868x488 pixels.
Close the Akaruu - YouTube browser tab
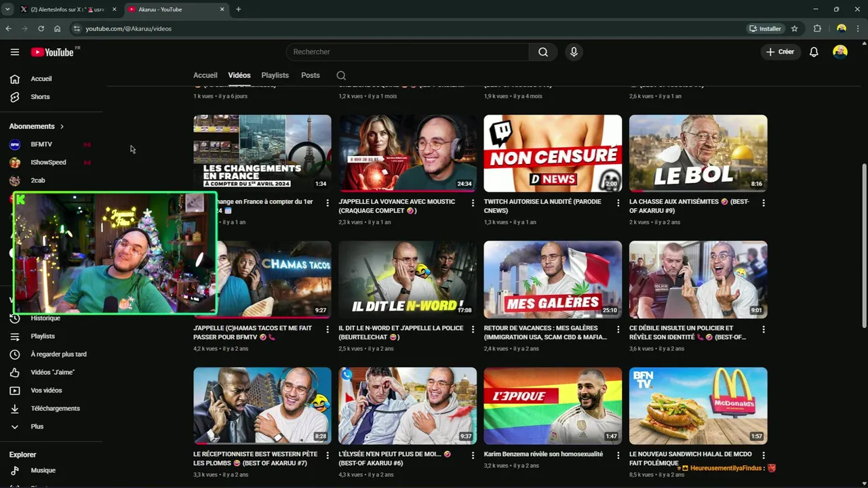click(x=222, y=9)
